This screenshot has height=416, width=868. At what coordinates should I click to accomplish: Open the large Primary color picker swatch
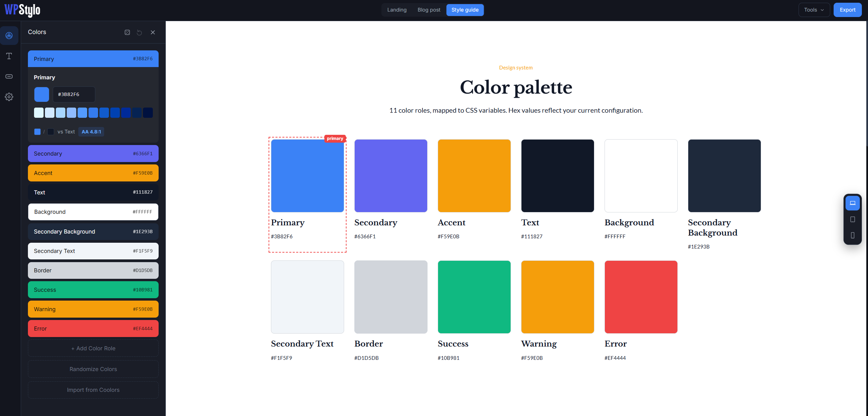[x=42, y=94]
